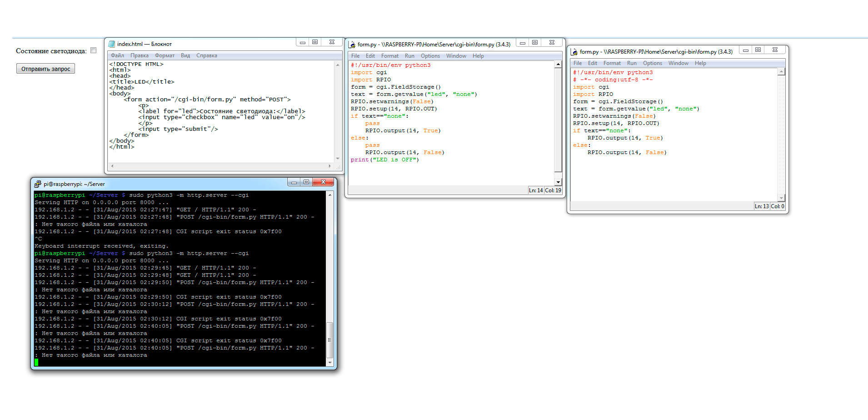Open Run menu in right form.py window

[x=632, y=63]
